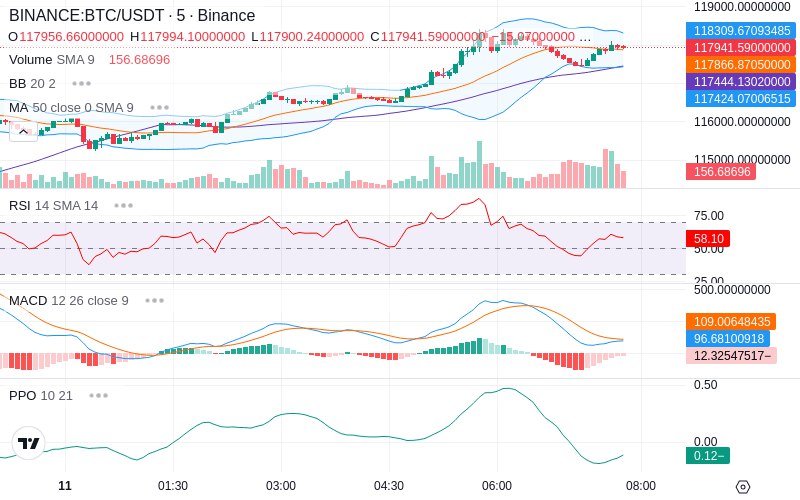Screen dimensions: 800x500
Task: Click upper Bollinger band value 118309.67093485
Action: [x=741, y=31]
